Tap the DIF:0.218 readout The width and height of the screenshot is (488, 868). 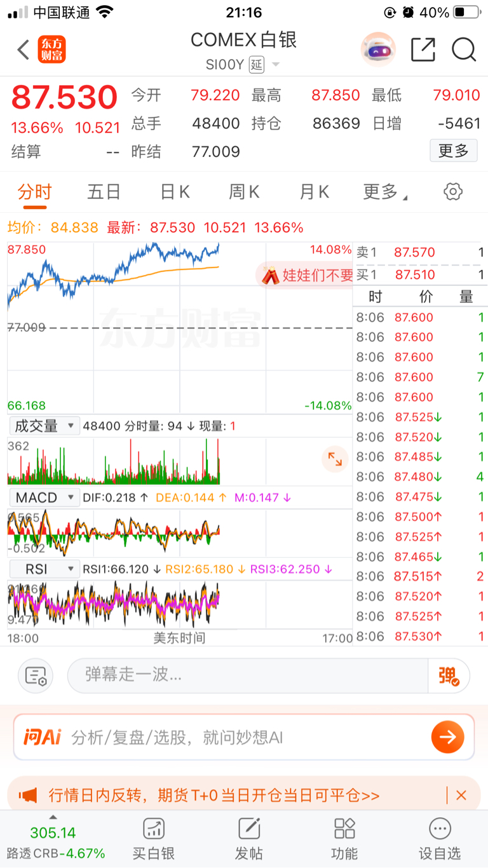(x=116, y=498)
